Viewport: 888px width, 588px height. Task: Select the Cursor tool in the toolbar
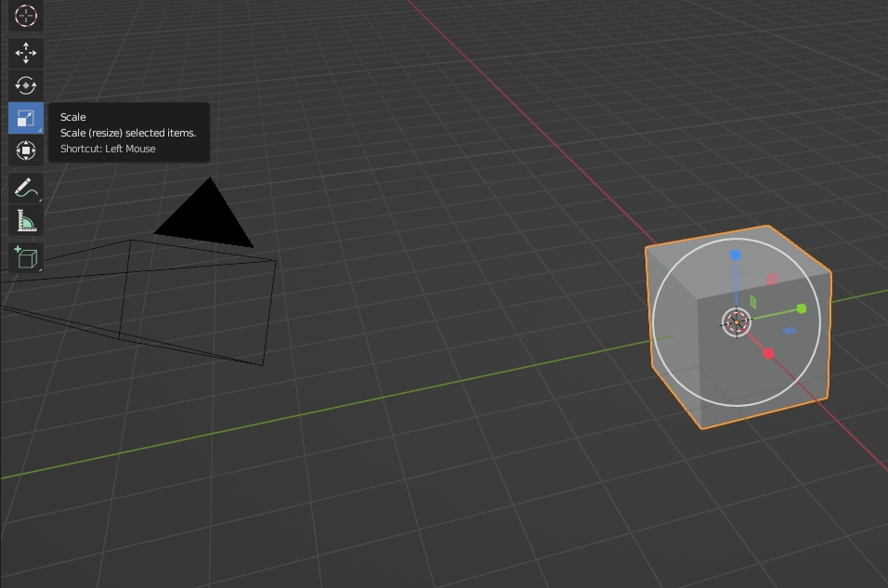tap(26, 16)
